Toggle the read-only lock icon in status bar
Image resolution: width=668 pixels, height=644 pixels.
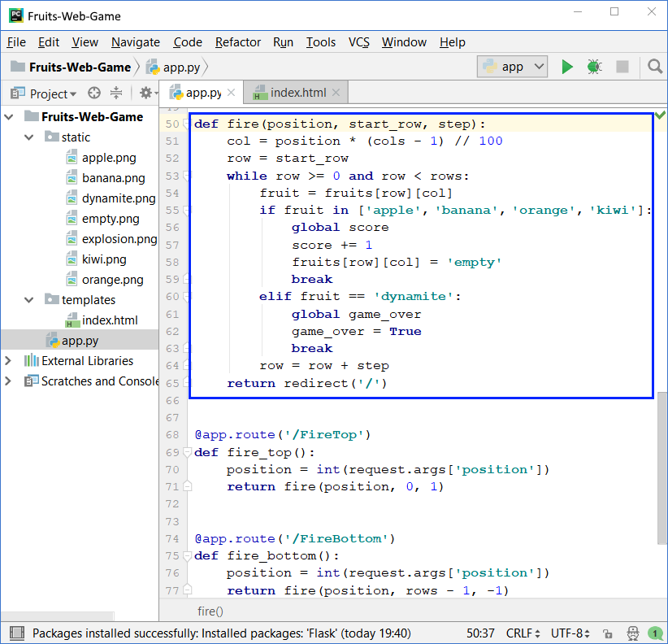tap(607, 633)
